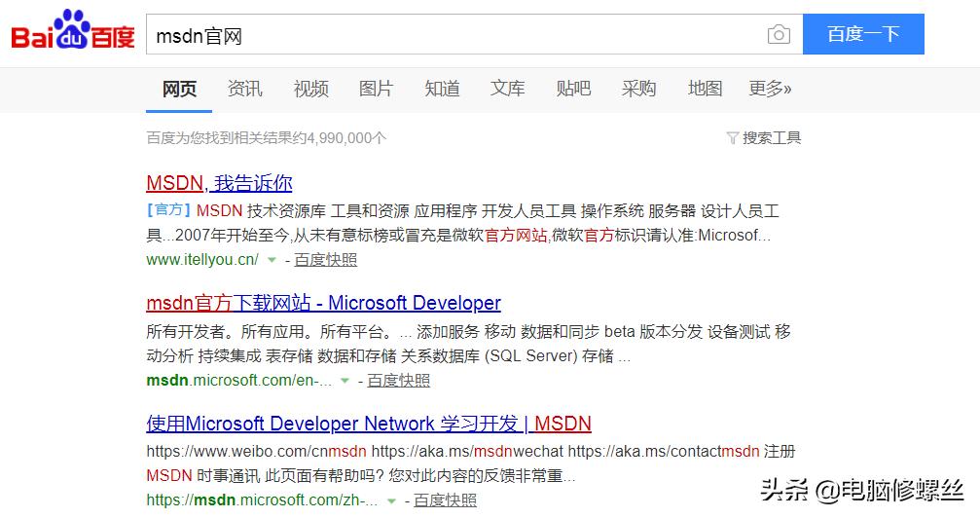This screenshot has width=980, height=518.
Task: Switch to the 视频 tab
Action: click(x=310, y=89)
